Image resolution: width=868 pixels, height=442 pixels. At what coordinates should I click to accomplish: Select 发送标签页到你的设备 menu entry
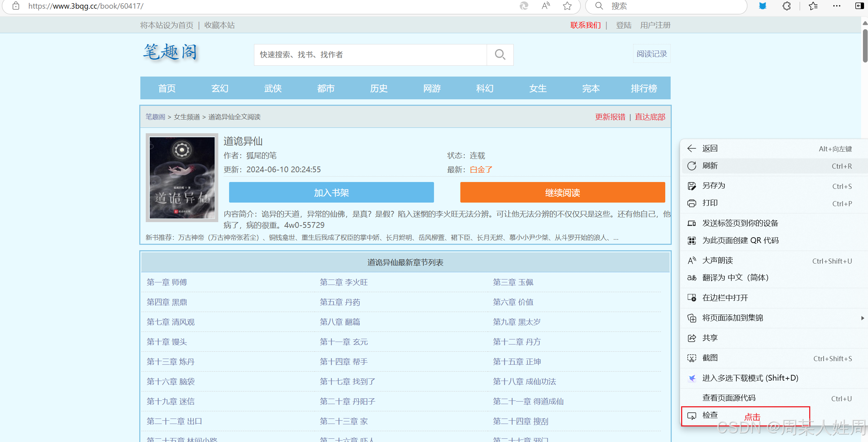tap(774, 223)
